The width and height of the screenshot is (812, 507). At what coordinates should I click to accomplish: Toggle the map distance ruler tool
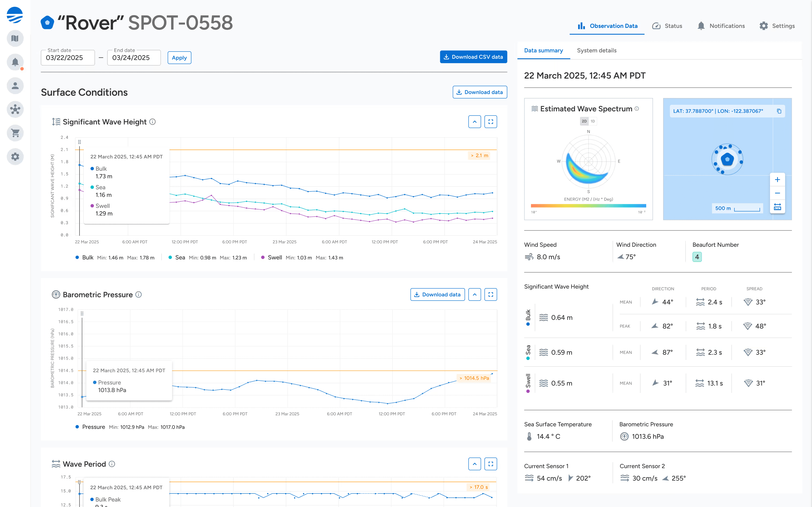[x=777, y=207]
